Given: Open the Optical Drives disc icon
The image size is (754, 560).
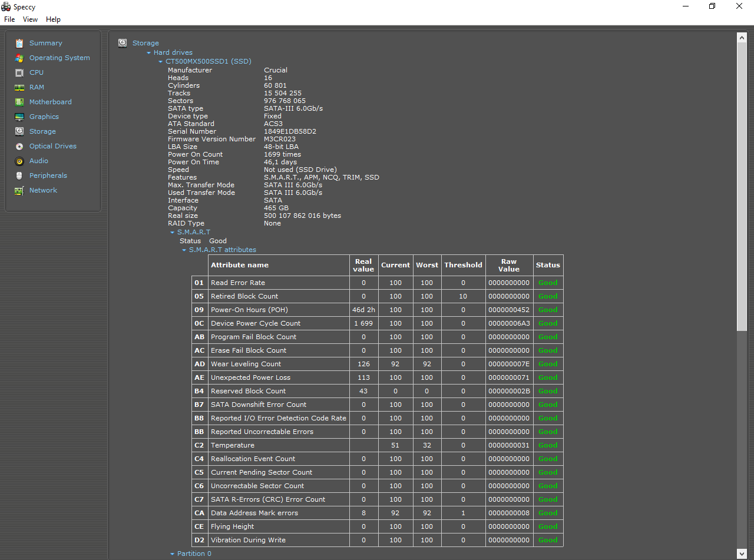Looking at the screenshot, I should pos(19,146).
